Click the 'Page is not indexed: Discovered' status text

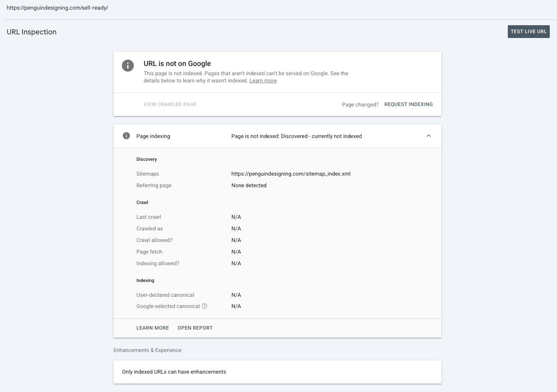tap(297, 136)
